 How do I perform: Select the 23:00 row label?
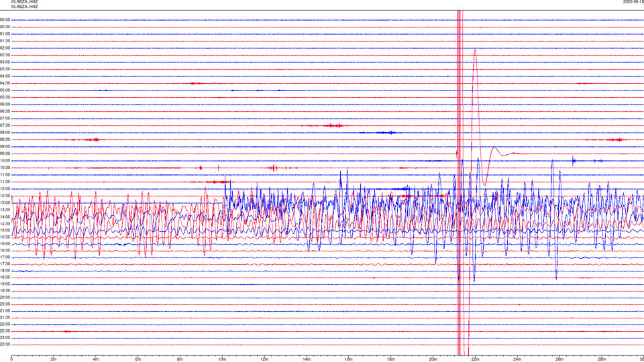pos(5,337)
